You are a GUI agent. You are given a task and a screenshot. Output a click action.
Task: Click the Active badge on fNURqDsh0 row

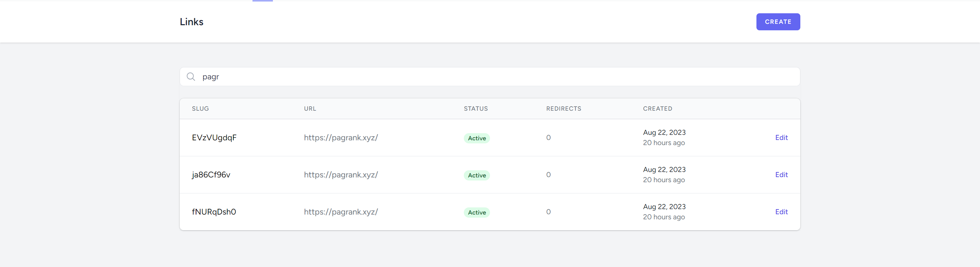pos(476,212)
